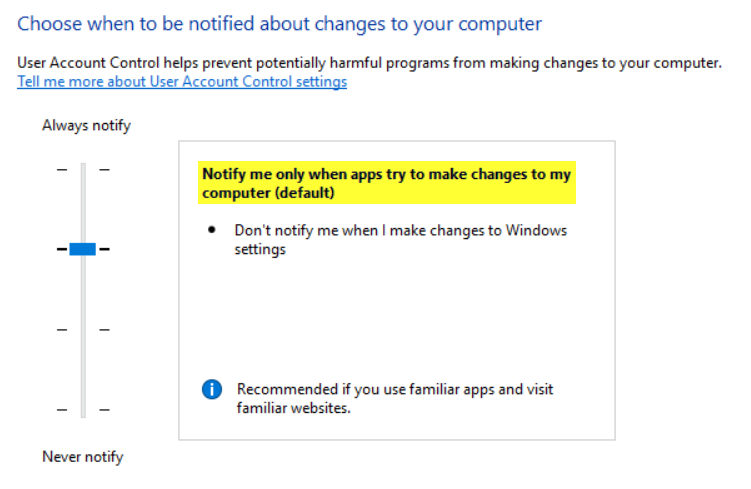Image resolution: width=751 pixels, height=489 pixels.
Task: Click the right tick mark at bottom level
Action: [104, 410]
